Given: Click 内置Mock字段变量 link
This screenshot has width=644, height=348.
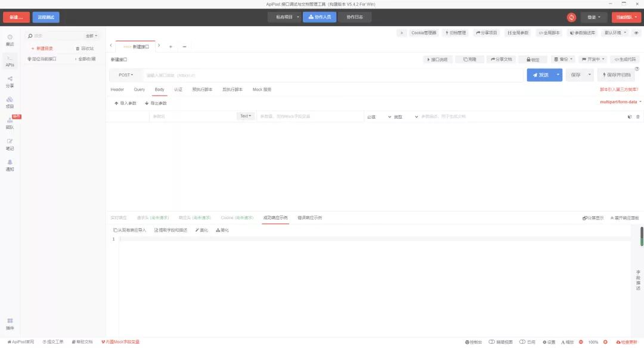Looking at the screenshot, I should coord(120,342).
